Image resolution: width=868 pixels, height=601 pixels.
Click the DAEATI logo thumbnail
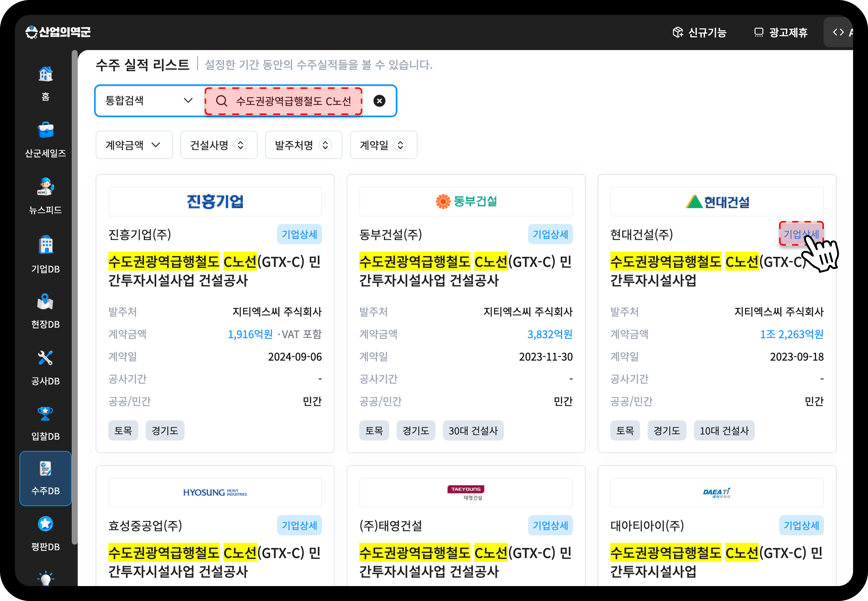pyautogui.click(x=717, y=492)
